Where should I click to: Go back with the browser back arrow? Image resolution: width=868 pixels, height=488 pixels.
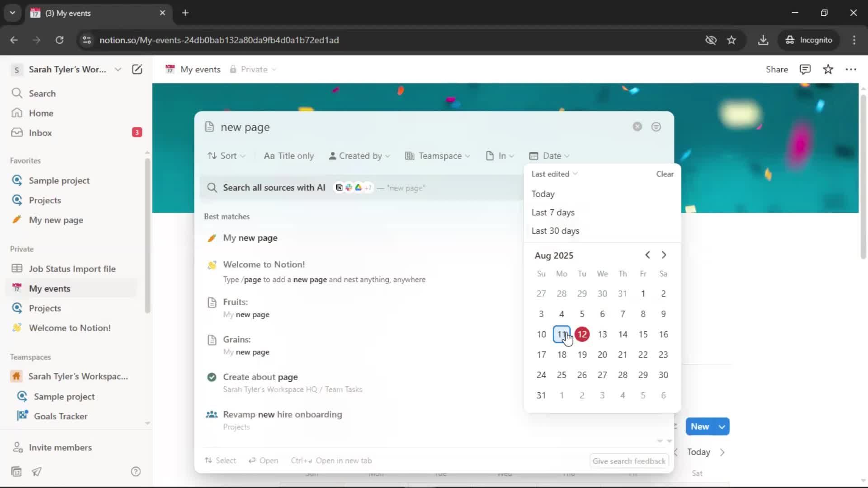pyautogui.click(x=14, y=40)
